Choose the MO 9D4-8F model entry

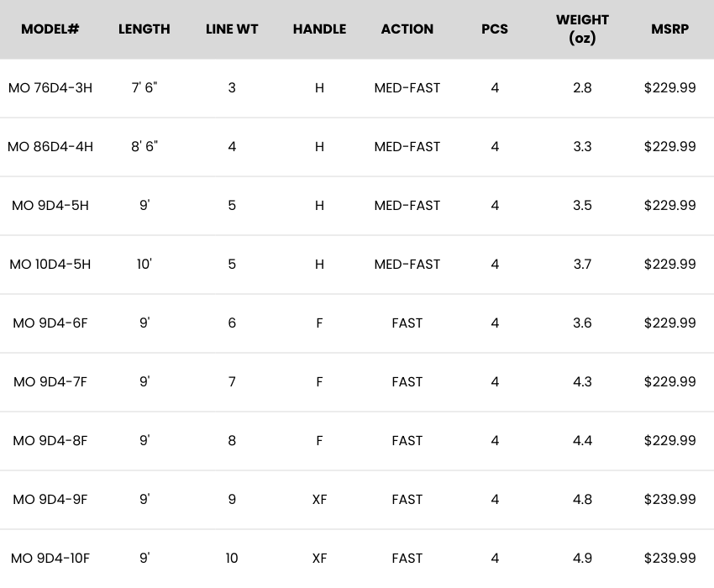[50, 440]
